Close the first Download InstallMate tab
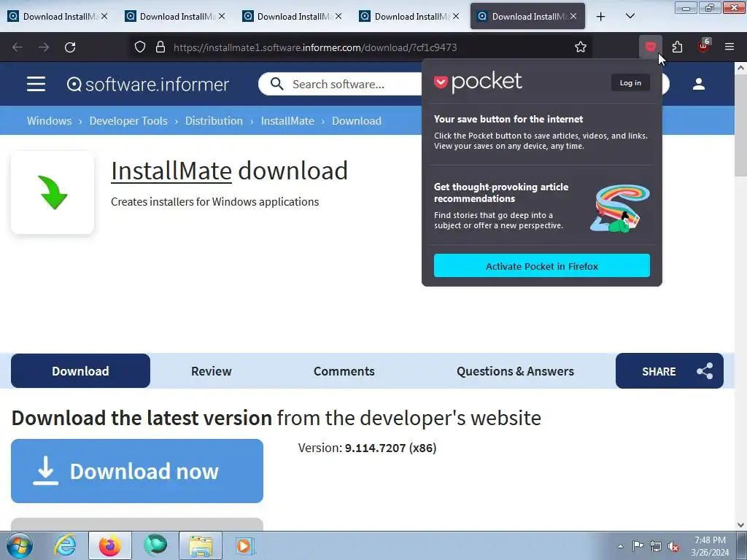Screen dimensions: 747x560 click(x=104, y=16)
